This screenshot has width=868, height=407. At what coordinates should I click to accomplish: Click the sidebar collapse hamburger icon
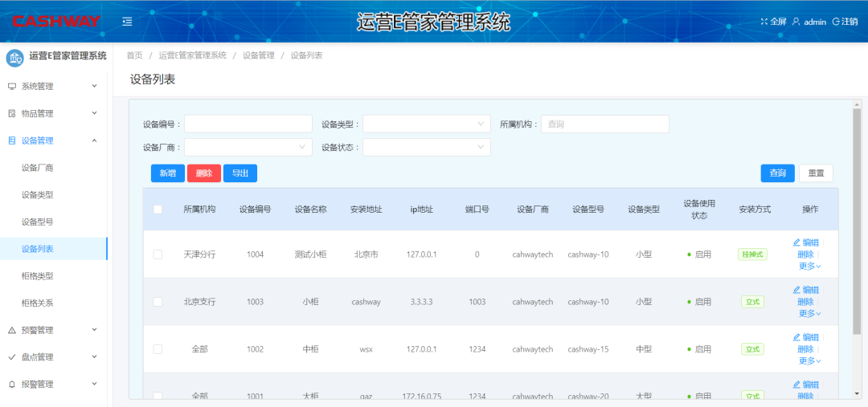pyautogui.click(x=127, y=21)
